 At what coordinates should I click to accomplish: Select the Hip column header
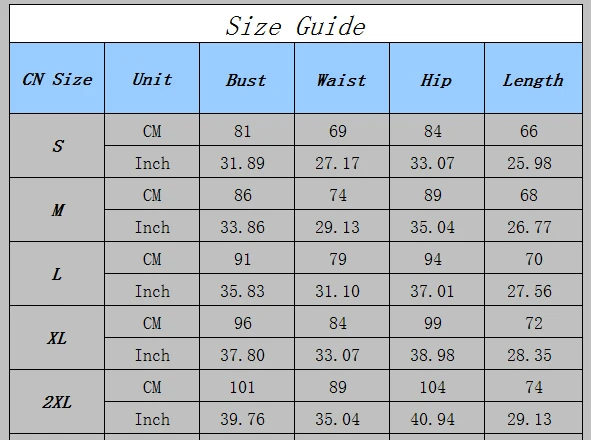coord(437,78)
